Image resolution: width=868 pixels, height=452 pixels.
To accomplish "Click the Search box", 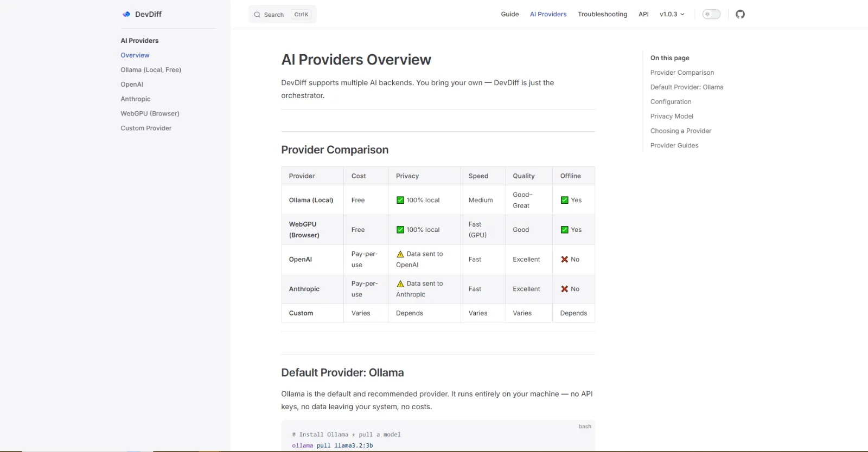I will [282, 15].
